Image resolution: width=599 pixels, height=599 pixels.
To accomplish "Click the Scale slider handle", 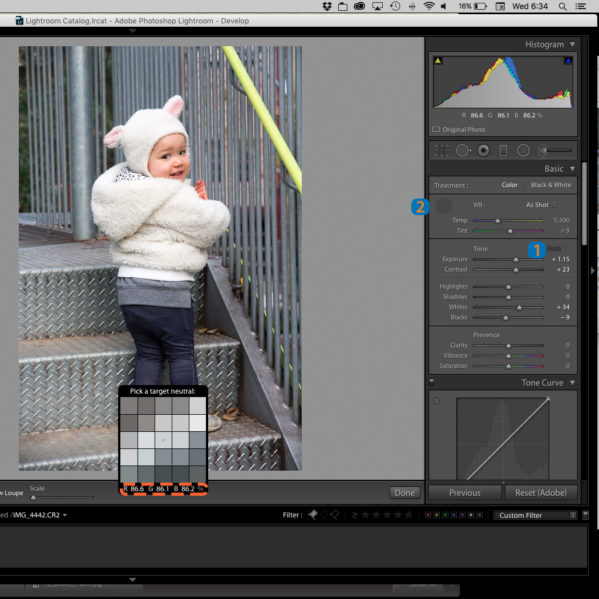I will coord(33,497).
